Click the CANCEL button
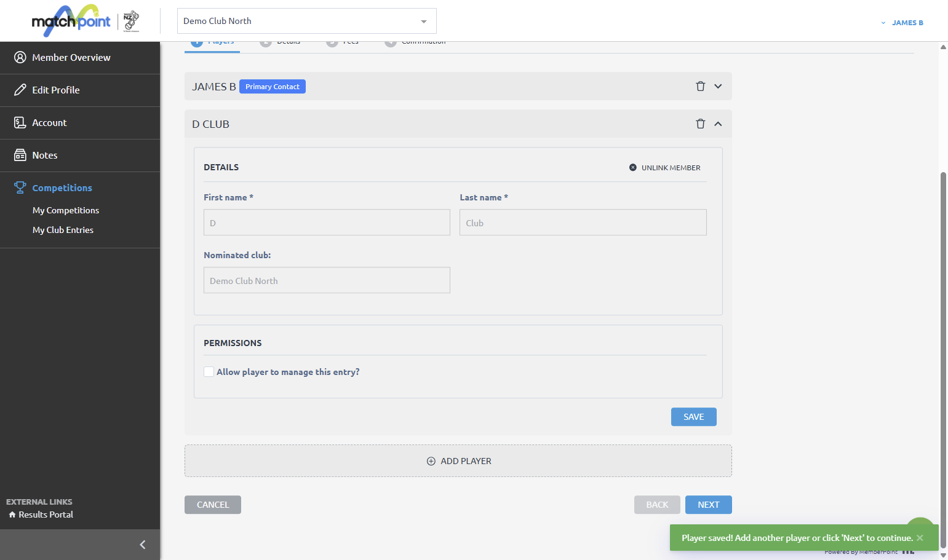Image resolution: width=948 pixels, height=560 pixels. [213, 505]
